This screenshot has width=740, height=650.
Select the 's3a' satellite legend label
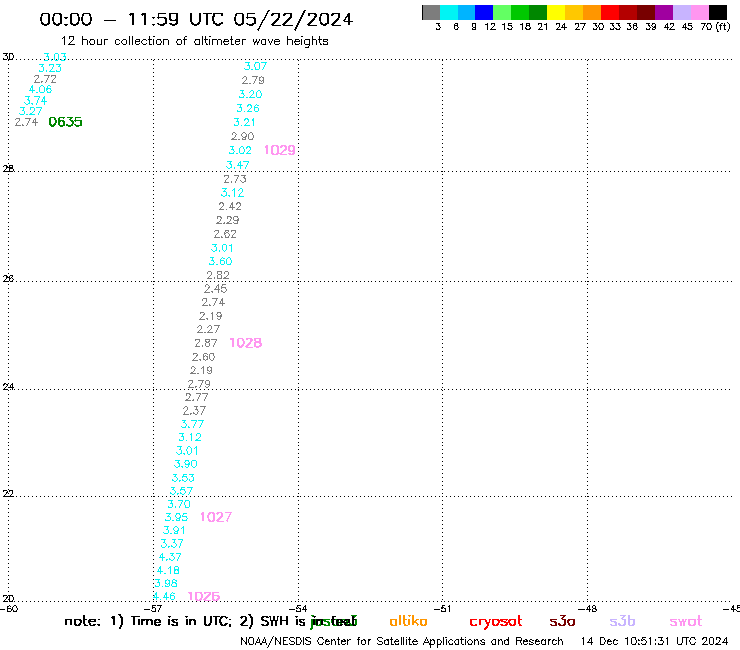coord(562,621)
